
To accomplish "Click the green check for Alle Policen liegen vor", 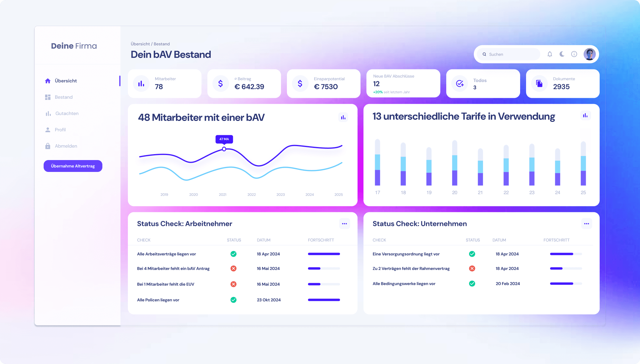I will [x=234, y=300].
